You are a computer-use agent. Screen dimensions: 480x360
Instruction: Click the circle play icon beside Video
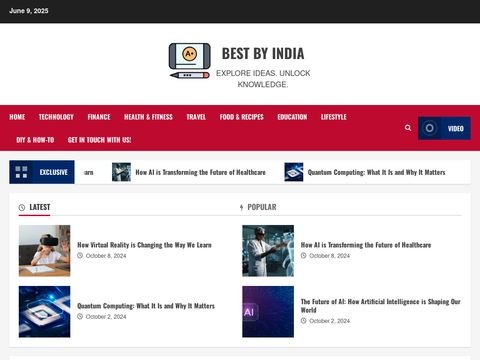tap(429, 128)
